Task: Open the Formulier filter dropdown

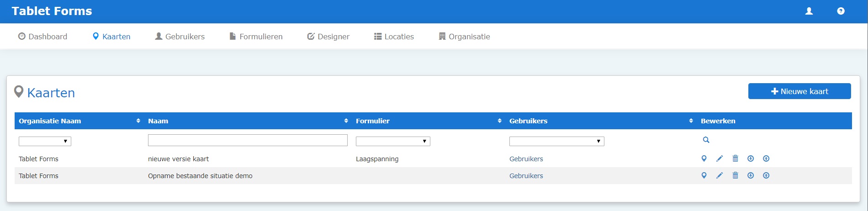Action: click(x=393, y=141)
